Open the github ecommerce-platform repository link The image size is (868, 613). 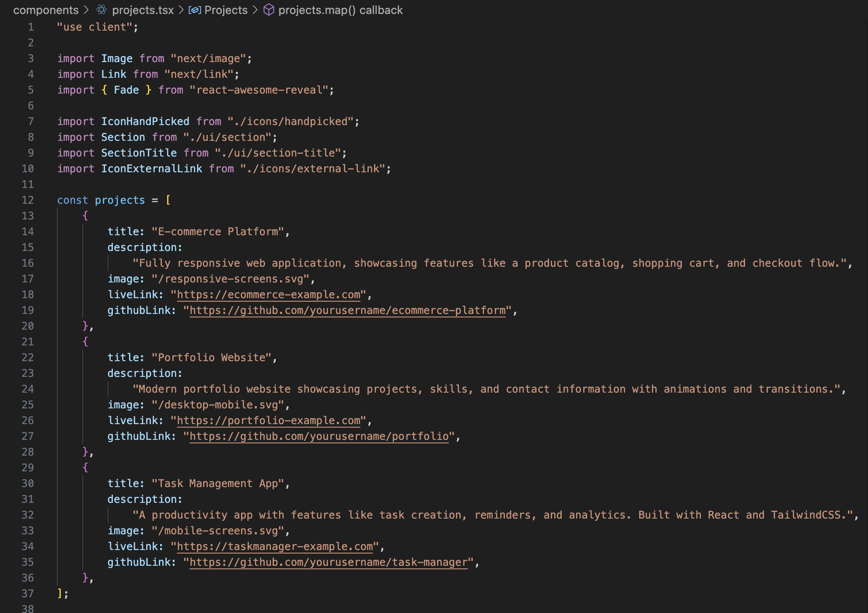point(347,310)
